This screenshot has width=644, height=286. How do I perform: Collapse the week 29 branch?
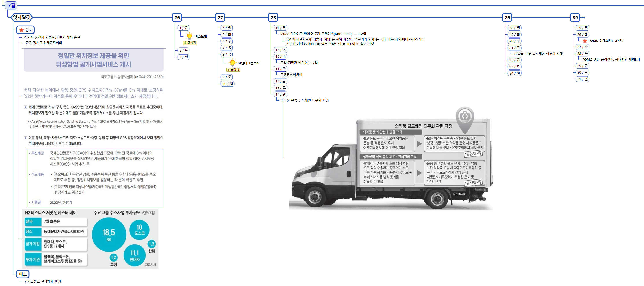tap(507, 17)
